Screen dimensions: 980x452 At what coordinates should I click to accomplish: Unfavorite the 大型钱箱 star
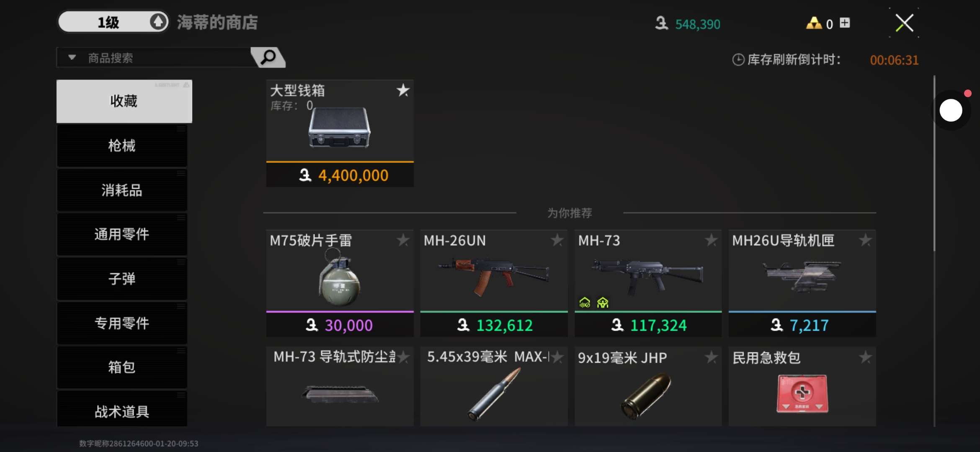403,90
